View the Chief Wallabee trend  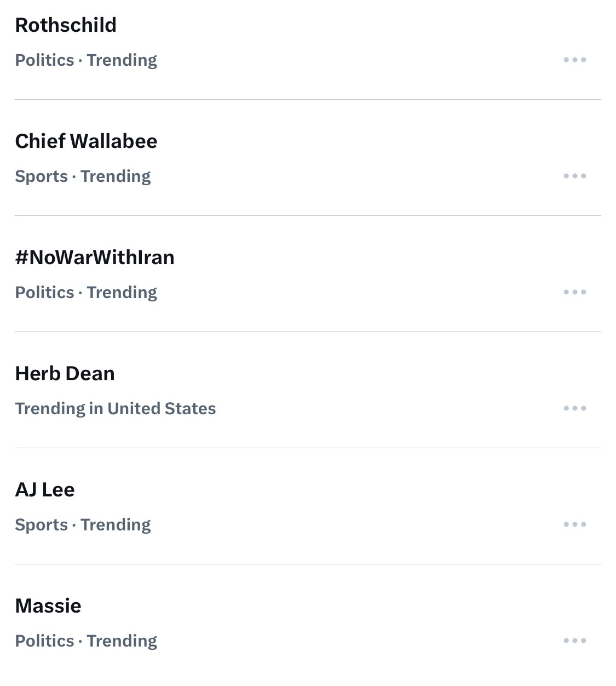[86, 141]
